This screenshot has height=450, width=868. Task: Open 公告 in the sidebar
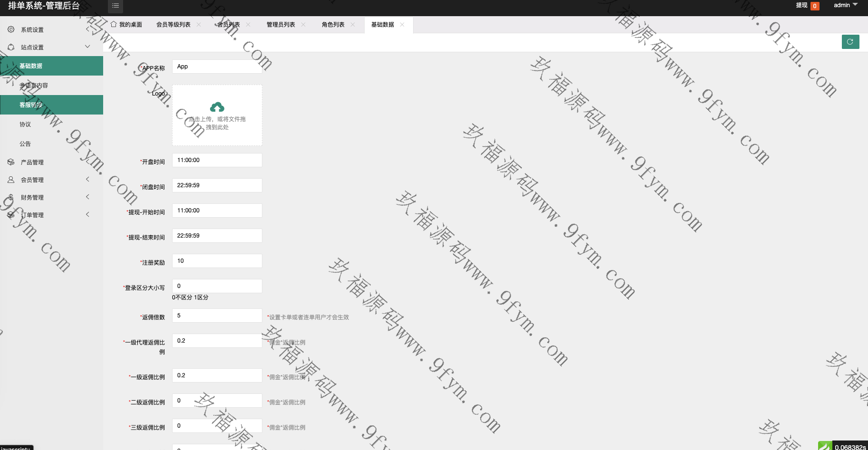tap(25, 144)
